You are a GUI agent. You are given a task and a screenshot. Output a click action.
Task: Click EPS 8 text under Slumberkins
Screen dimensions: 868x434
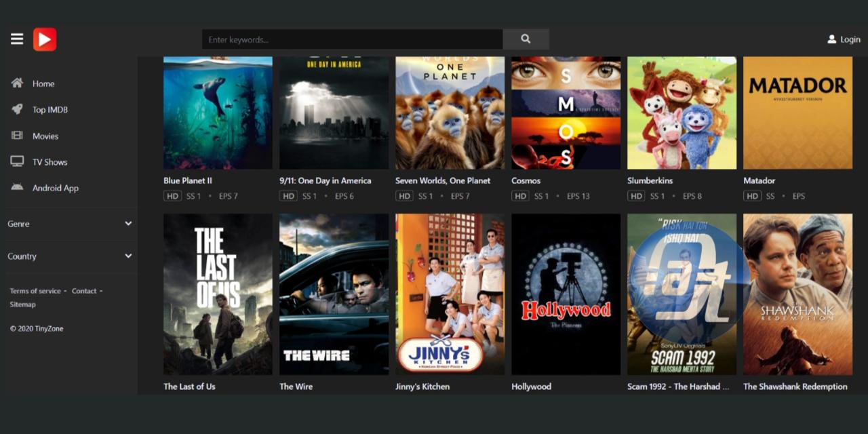[x=692, y=196]
